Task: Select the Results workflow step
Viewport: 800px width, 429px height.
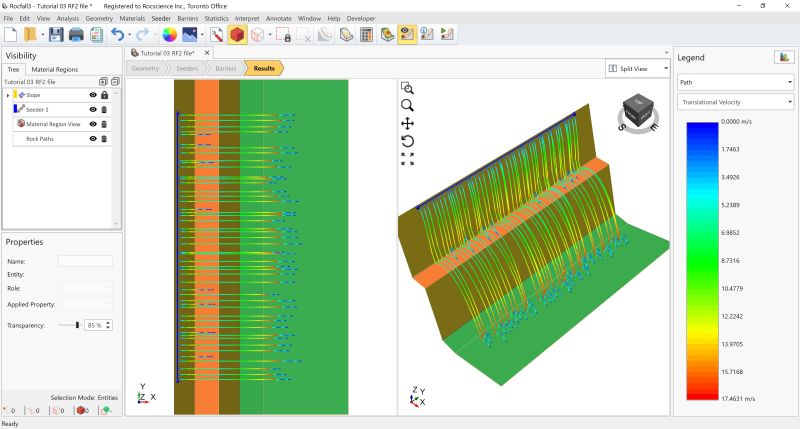Action: pyautogui.click(x=264, y=68)
